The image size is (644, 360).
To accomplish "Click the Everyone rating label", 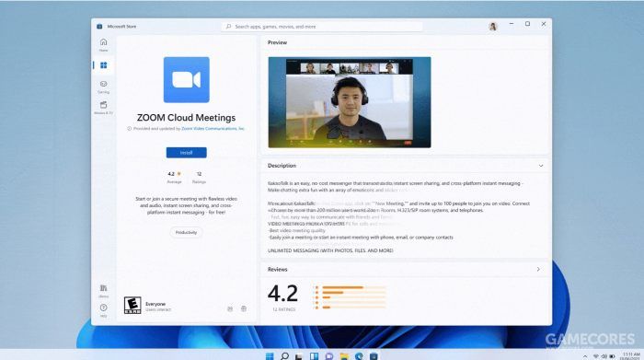I will [x=155, y=304].
